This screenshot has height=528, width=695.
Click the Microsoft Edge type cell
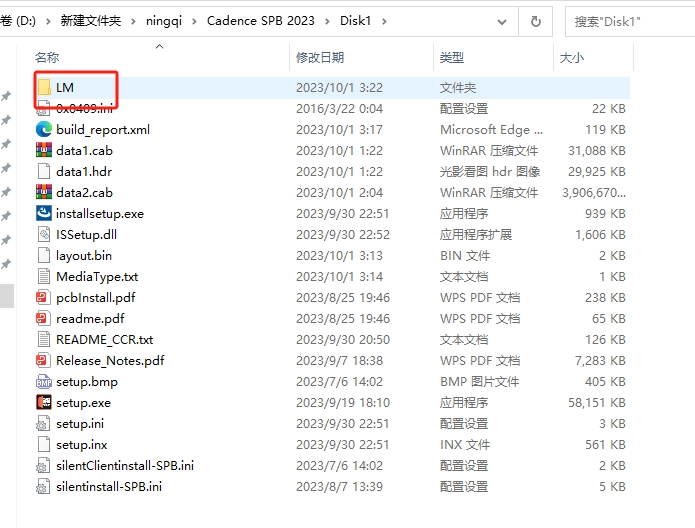click(x=491, y=129)
